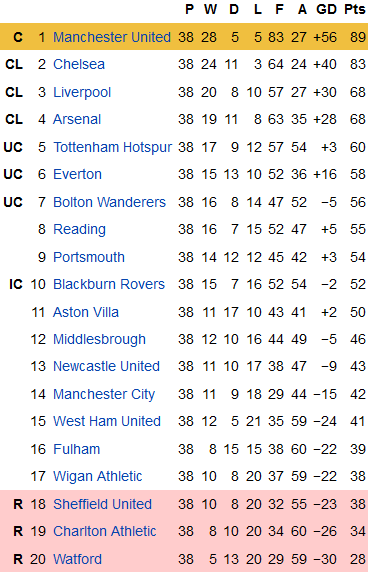Open the Fulham team link
Viewport: 368px width, 572px height.
[77, 449]
